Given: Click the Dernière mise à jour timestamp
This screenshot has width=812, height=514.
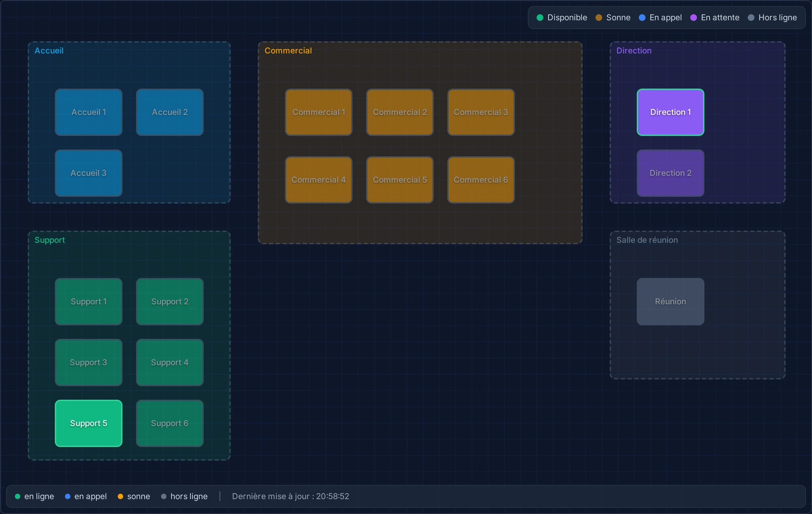Looking at the screenshot, I should coord(291,496).
